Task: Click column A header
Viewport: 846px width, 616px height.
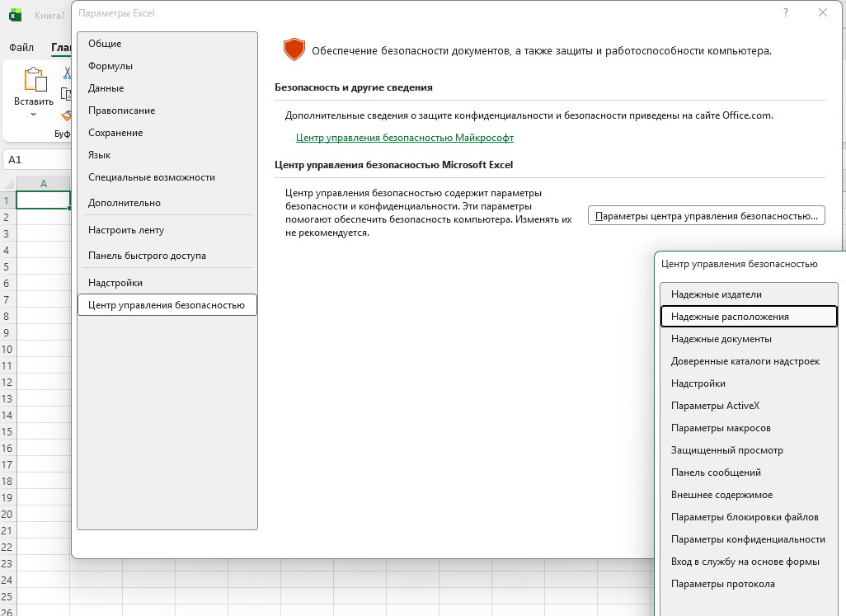Action: [43, 183]
